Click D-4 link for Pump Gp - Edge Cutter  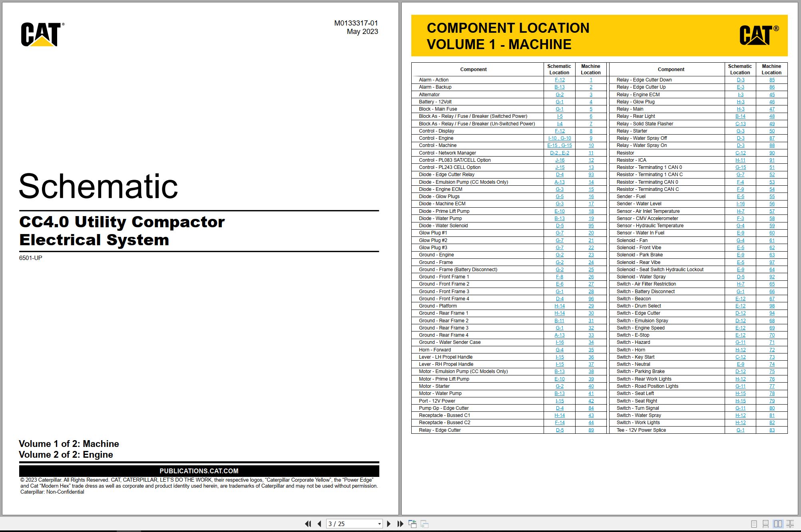(560, 408)
